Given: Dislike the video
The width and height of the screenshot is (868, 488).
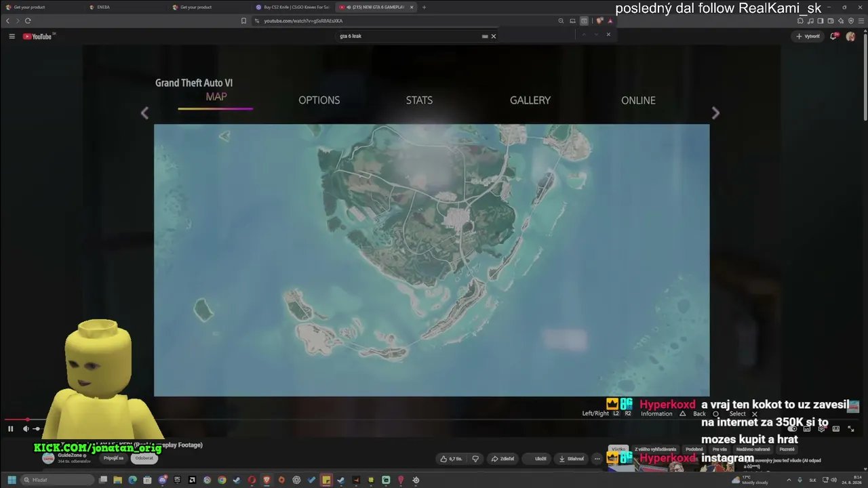Looking at the screenshot, I should tap(475, 459).
